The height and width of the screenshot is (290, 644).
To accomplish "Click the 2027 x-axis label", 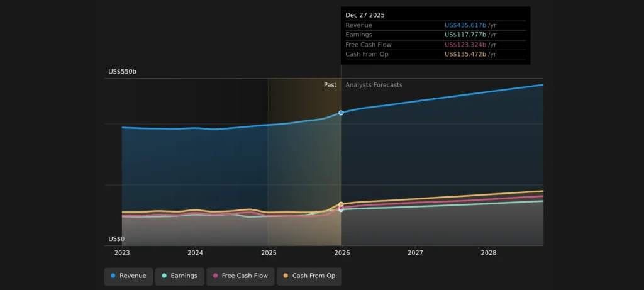I will (x=415, y=253).
